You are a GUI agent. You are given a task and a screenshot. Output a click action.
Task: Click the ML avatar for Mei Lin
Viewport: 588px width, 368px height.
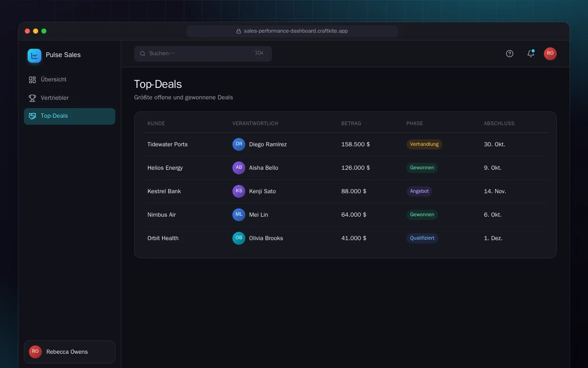[239, 215]
